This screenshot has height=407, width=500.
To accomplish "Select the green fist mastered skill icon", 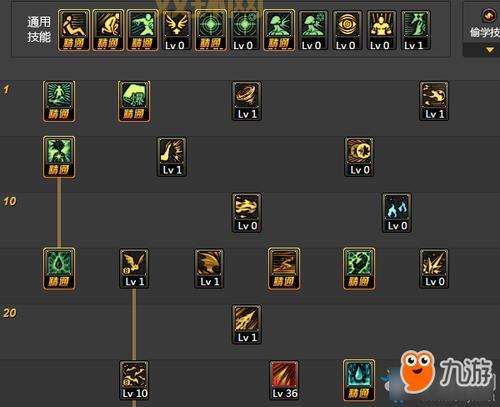I will tap(134, 101).
